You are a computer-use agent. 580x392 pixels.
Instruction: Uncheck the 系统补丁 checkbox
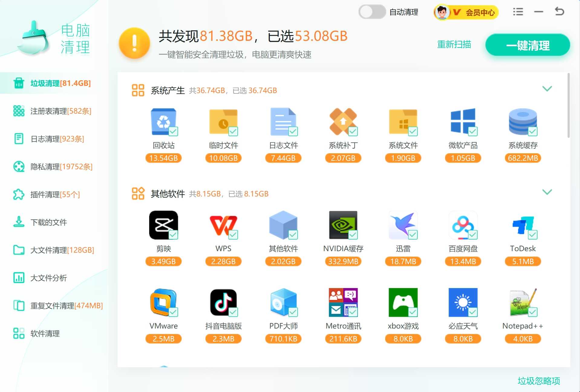coord(353,131)
